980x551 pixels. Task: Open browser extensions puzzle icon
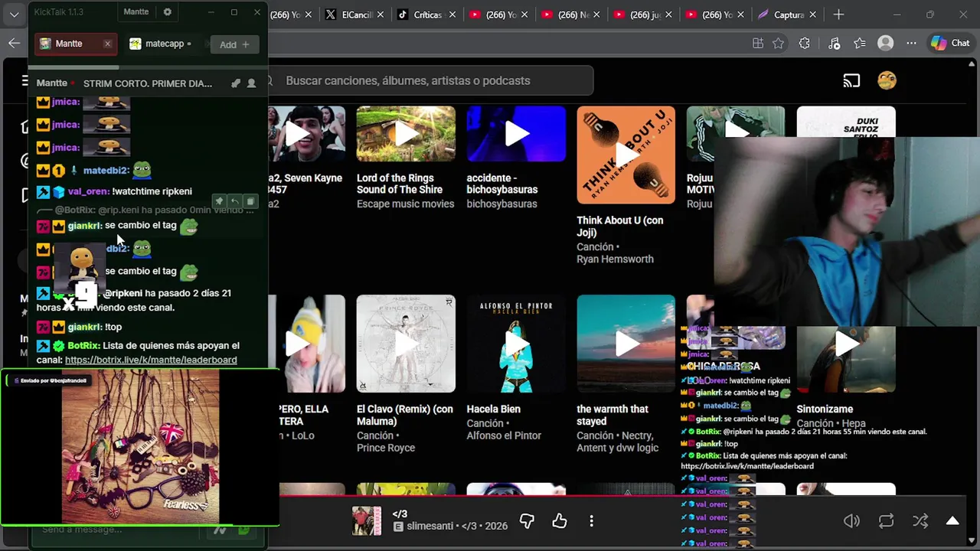click(x=805, y=44)
